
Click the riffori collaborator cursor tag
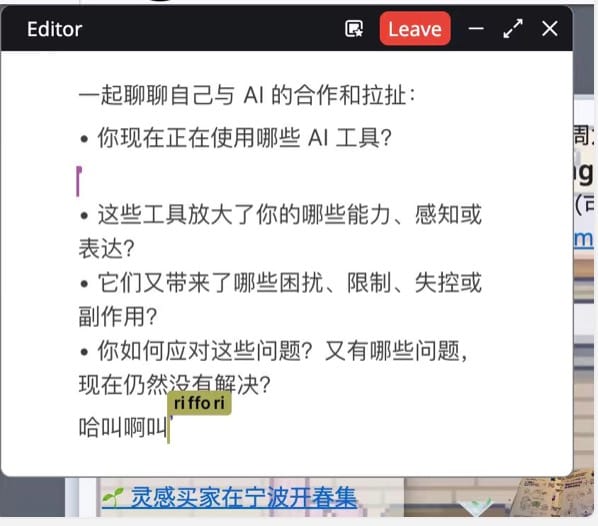coord(199,403)
